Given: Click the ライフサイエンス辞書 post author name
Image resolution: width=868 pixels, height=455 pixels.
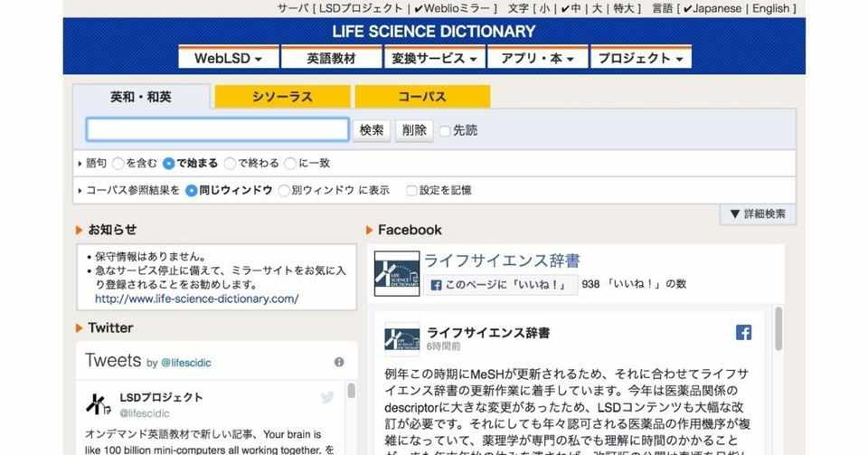Looking at the screenshot, I should click(488, 333).
